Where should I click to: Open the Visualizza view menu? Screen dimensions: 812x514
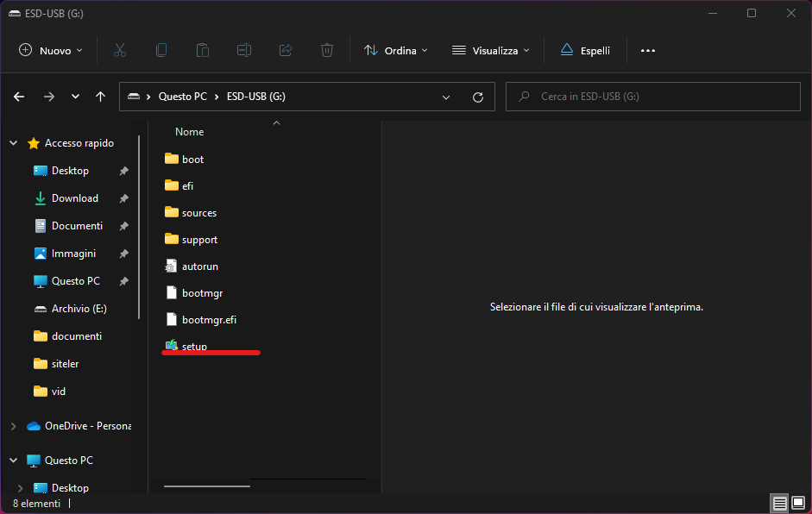point(490,51)
